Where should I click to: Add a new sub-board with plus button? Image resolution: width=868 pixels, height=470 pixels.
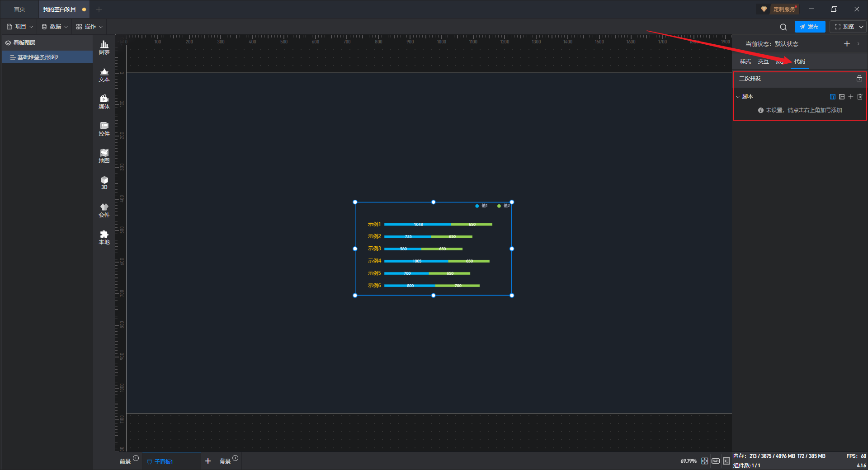(208, 461)
